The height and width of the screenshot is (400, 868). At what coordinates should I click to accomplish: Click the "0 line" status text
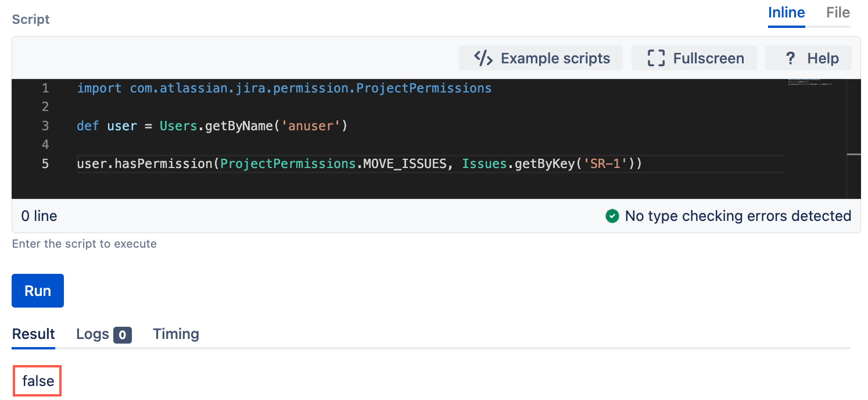[x=39, y=216]
